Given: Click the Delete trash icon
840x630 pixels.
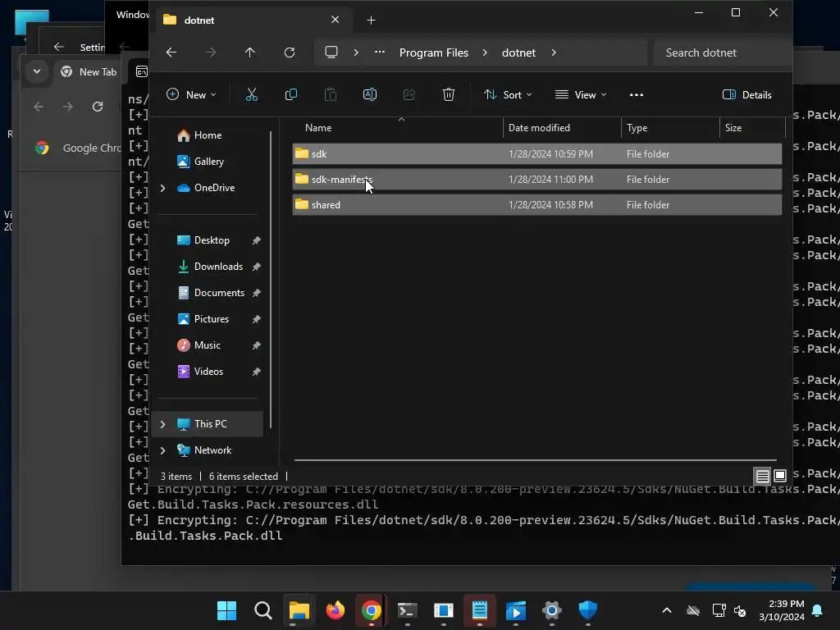Looking at the screenshot, I should [449, 95].
